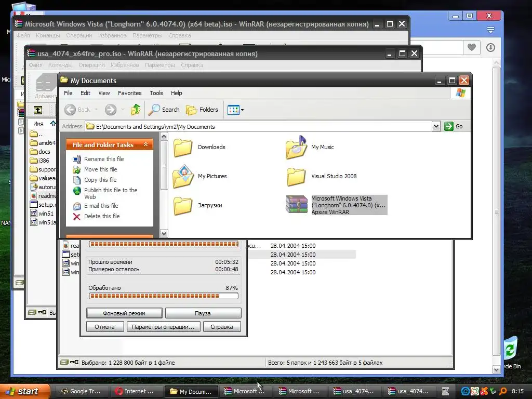Click the address field showing E:\Documents and Settings
The width and height of the screenshot is (532, 399).
259,127
